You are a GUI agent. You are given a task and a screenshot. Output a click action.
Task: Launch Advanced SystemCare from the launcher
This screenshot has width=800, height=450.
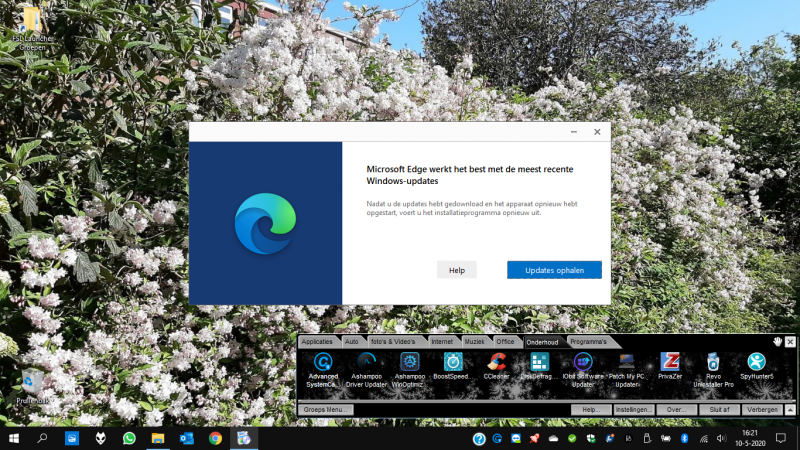tap(323, 369)
